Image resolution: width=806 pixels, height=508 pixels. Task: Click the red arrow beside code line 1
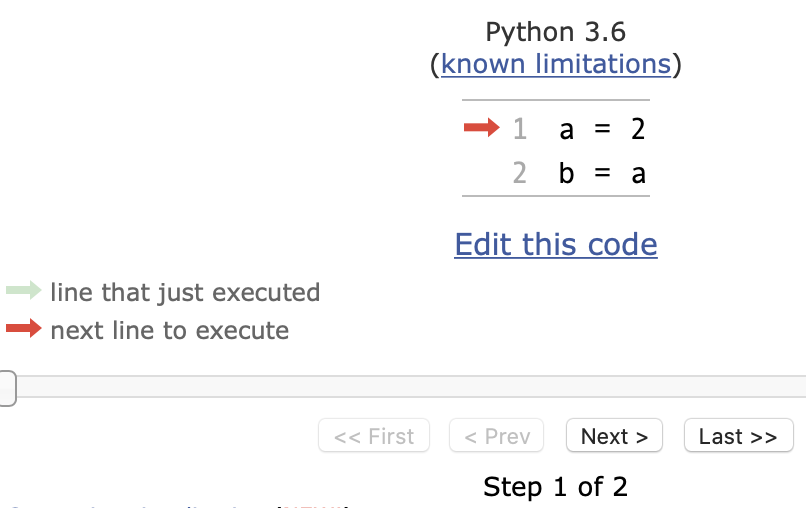tap(482, 127)
